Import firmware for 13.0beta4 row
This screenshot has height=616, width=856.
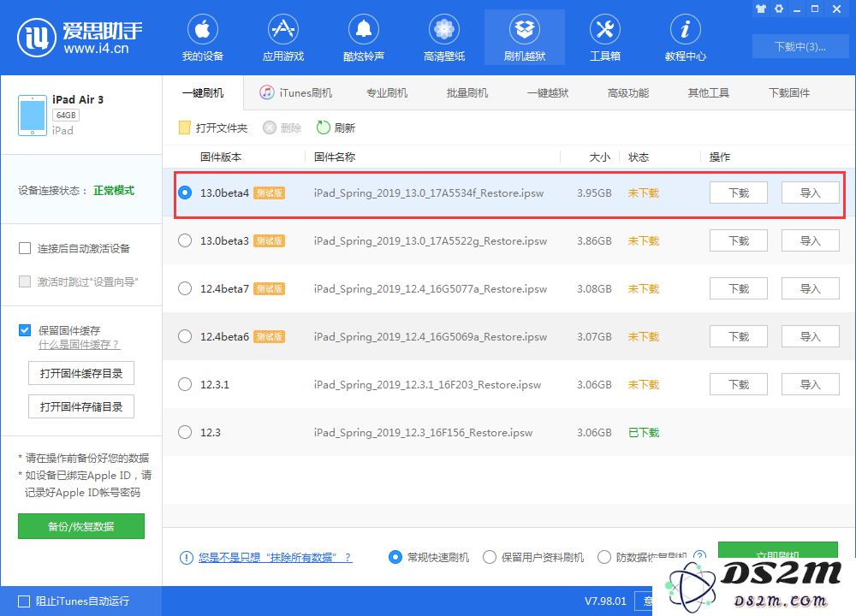coord(811,192)
